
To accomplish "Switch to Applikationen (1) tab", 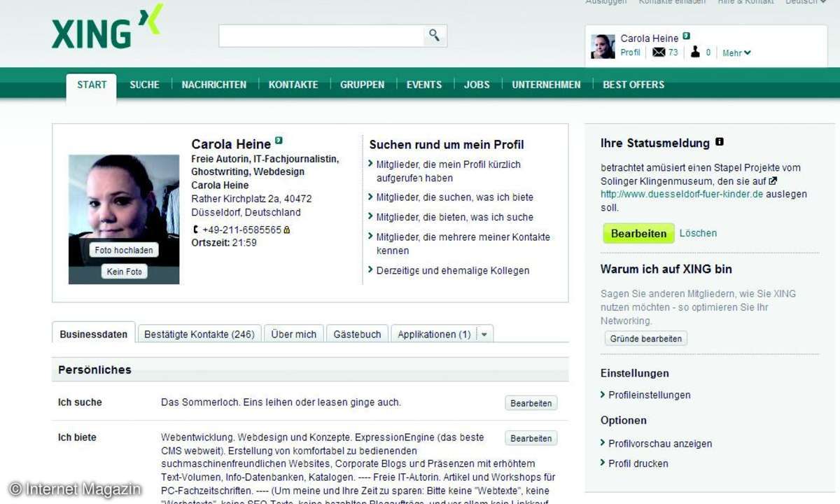I will 434,335.
